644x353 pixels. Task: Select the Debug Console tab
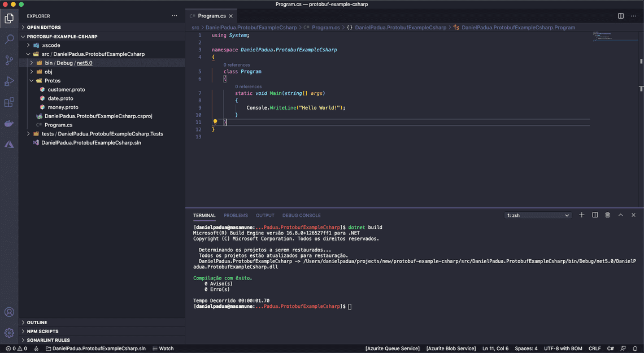[x=301, y=215]
